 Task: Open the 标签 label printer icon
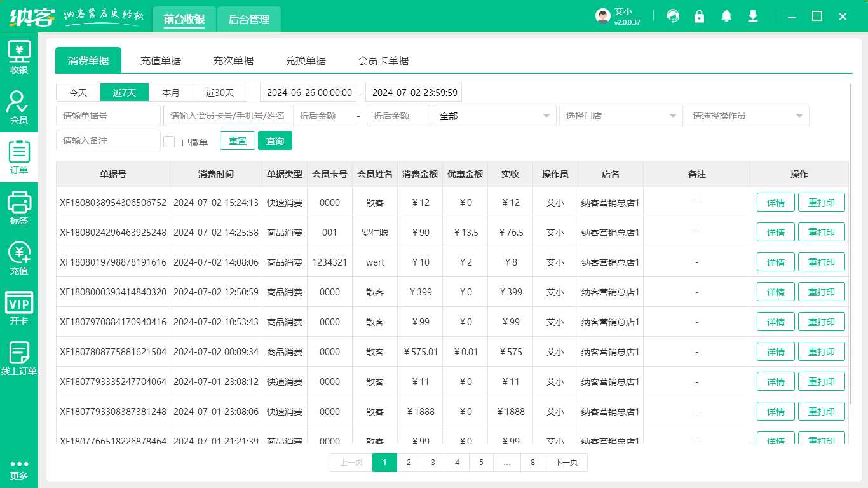pyautogui.click(x=19, y=208)
